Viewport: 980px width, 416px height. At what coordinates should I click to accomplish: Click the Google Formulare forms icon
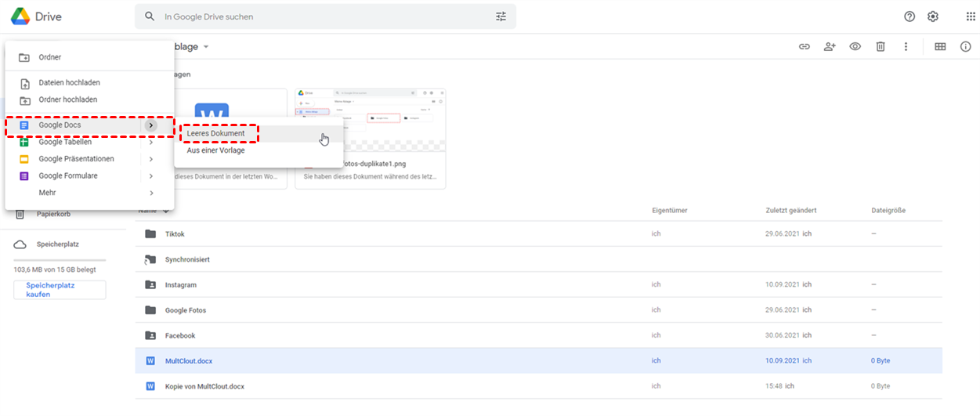(x=24, y=176)
